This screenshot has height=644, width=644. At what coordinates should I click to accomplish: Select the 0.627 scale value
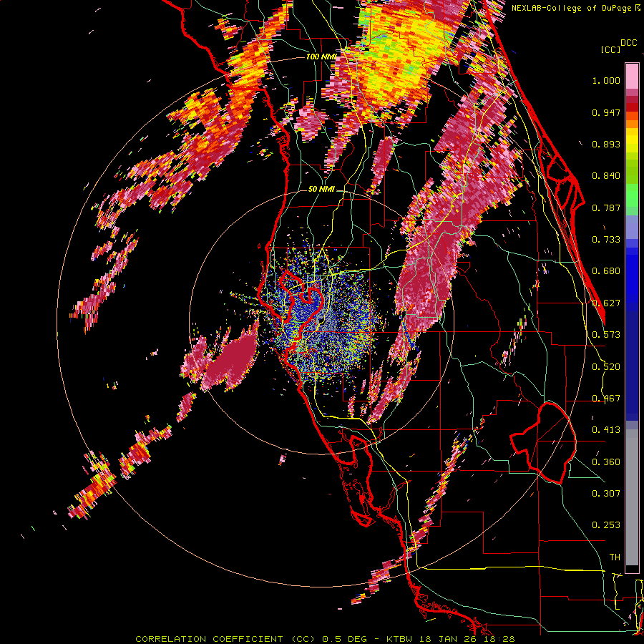pos(606,303)
